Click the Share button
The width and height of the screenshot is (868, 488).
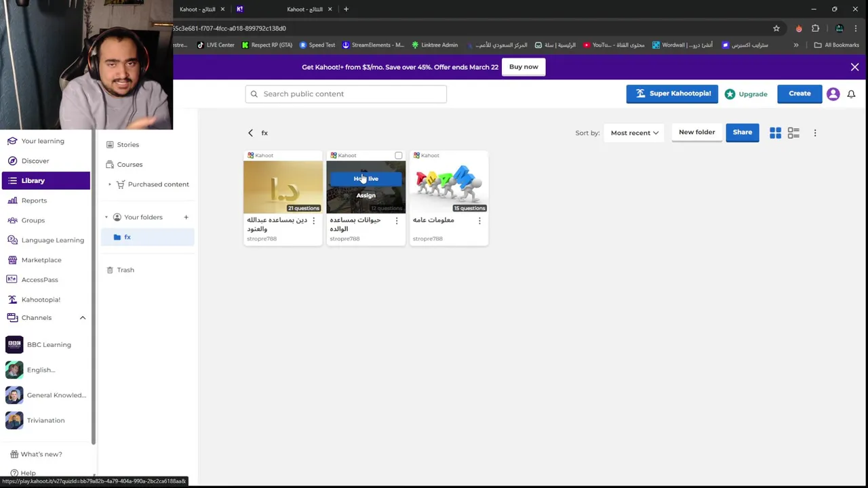pyautogui.click(x=742, y=132)
